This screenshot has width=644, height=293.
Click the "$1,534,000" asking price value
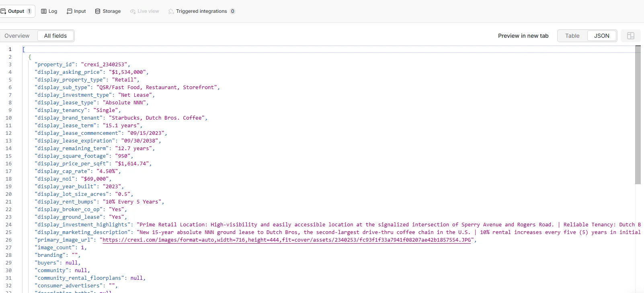point(127,72)
